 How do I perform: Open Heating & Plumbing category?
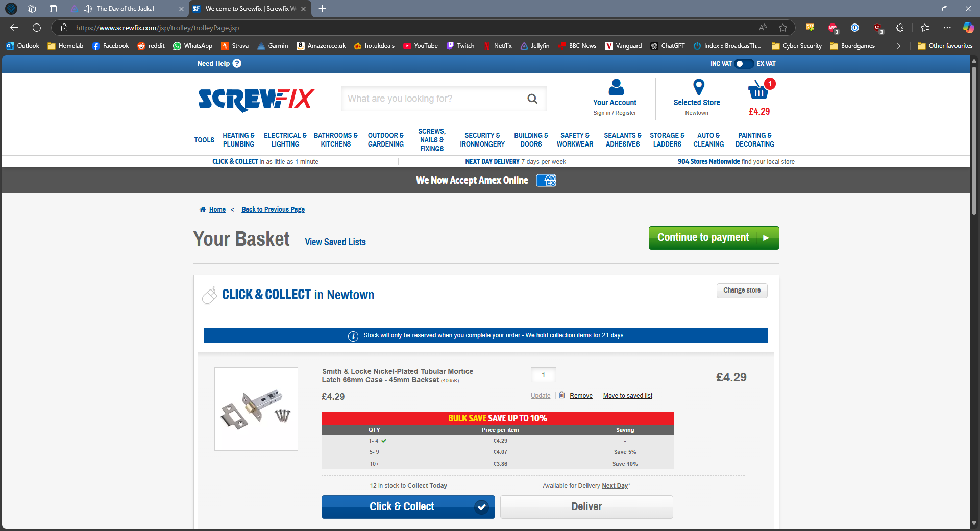pyautogui.click(x=238, y=140)
